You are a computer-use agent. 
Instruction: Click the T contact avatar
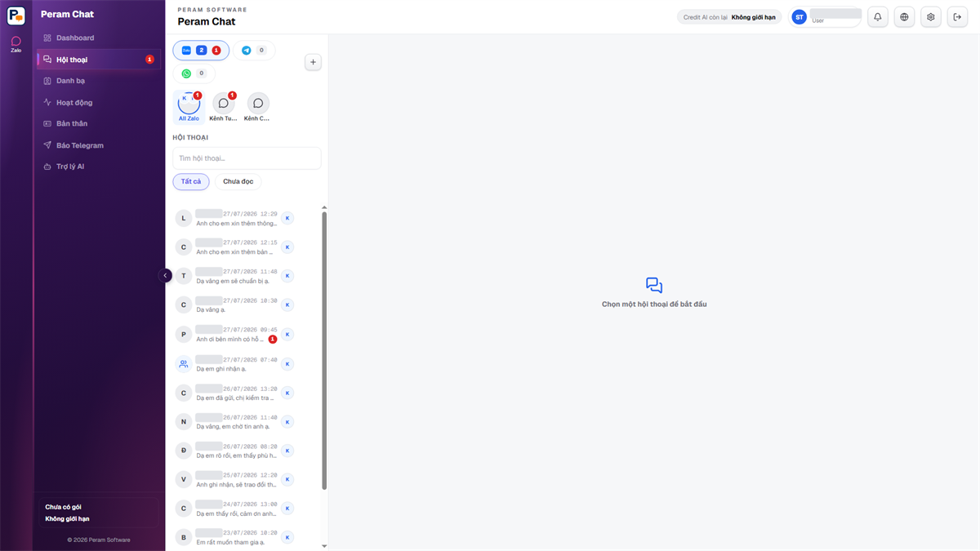184,276
